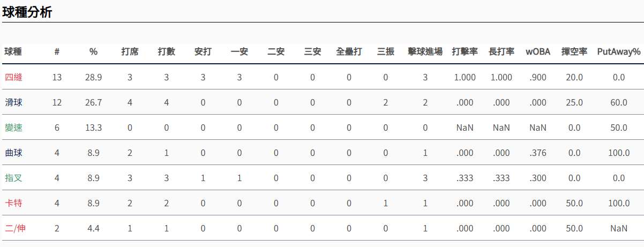Sort by the 球種 column header
644x247 pixels.
pyautogui.click(x=13, y=52)
